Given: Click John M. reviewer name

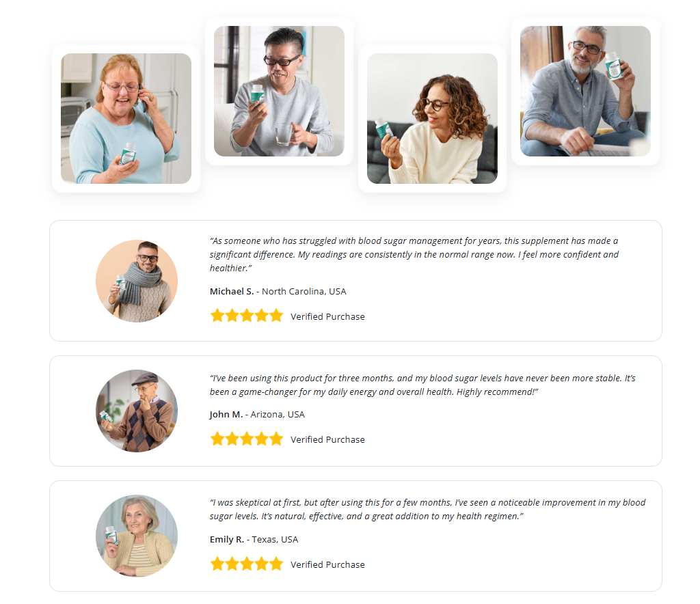Looking at the screenshot, I should (x=226, y=415).
